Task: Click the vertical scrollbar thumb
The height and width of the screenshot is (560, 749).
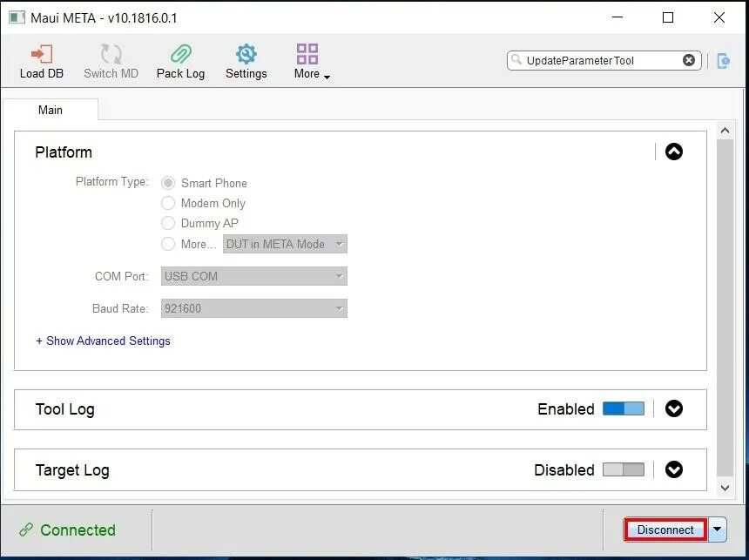Action: (x=725, y=308)
